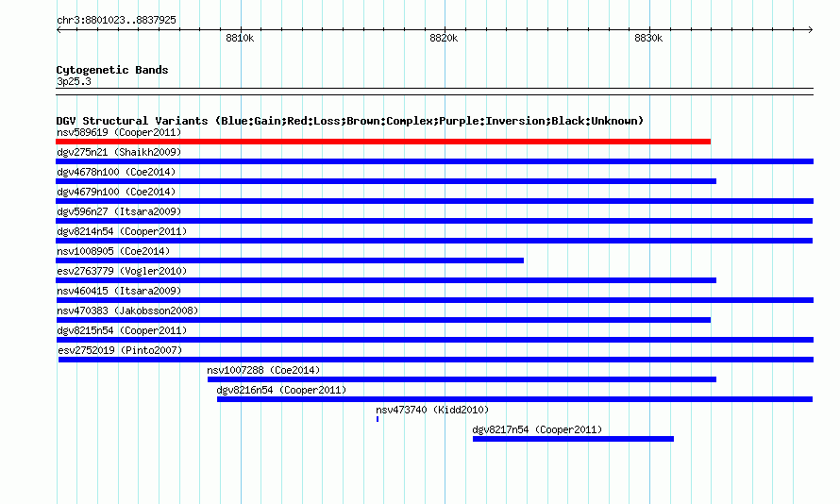Select the dgv8217n54 (Cooper2011) label
The height and width of the screenshot is (504, 840).
[537, 429]
